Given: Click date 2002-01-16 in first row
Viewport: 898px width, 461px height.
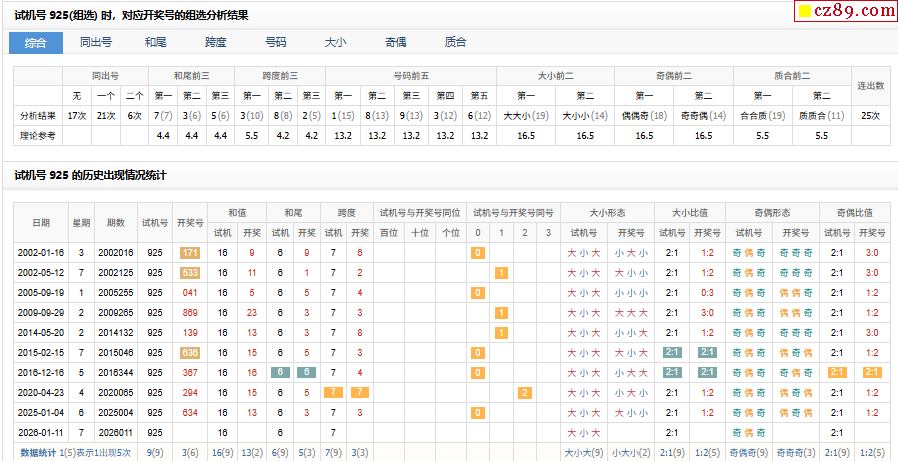Looking at the screenshot, I should pyautogui.click(x=41, y=253).
